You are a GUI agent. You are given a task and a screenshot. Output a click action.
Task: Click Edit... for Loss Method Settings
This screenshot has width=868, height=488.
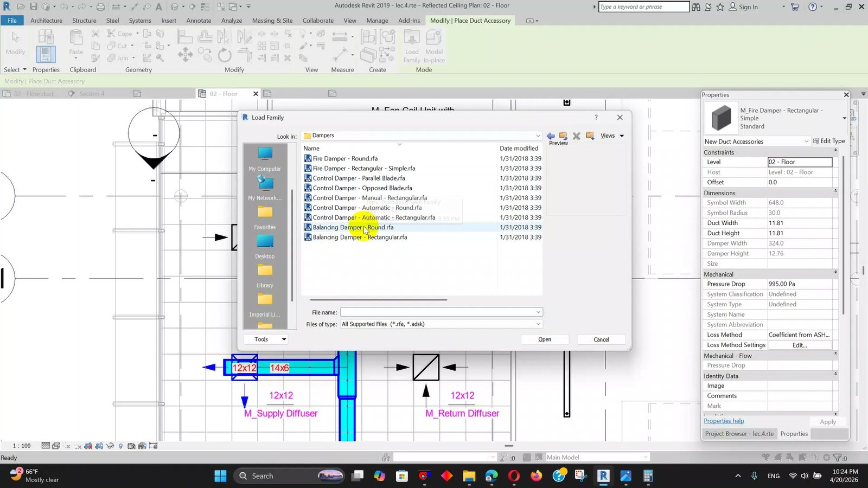tap(800, 345)
